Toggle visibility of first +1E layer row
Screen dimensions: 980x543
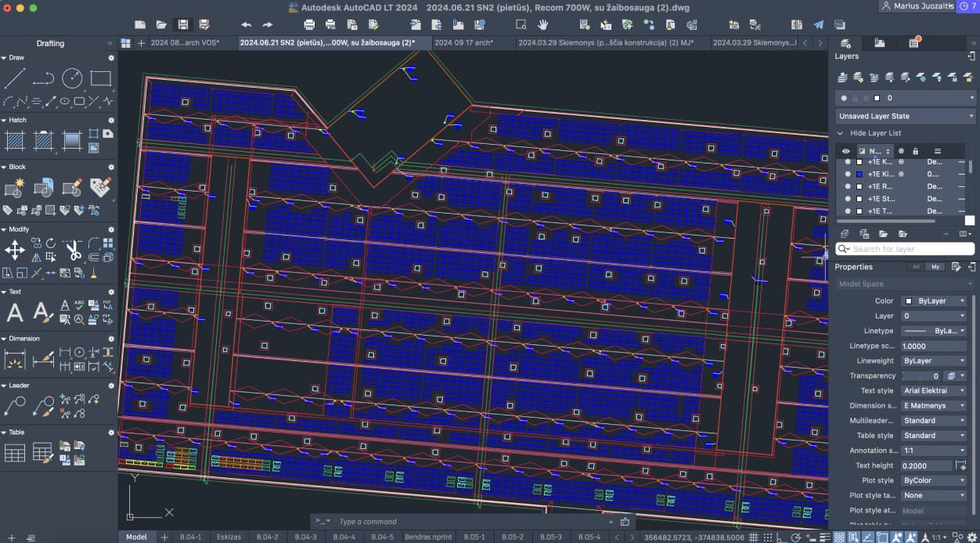point(845,162)
